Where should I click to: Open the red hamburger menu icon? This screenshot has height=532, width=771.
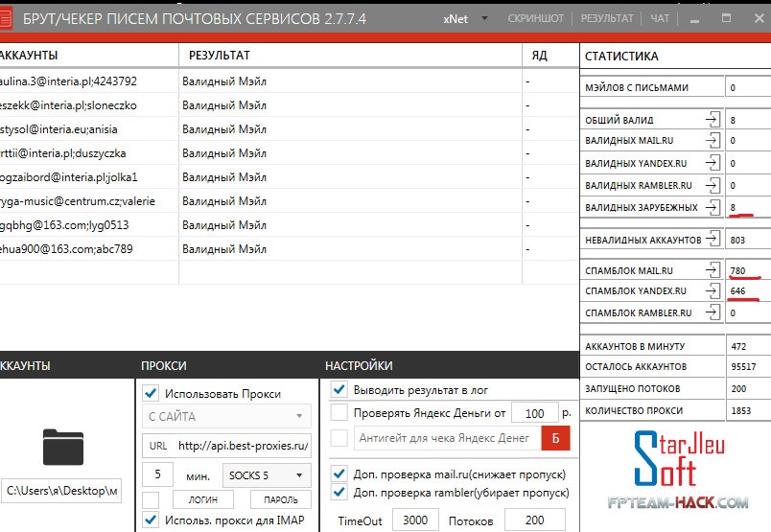pyautogui.click(x=5, y=19)
